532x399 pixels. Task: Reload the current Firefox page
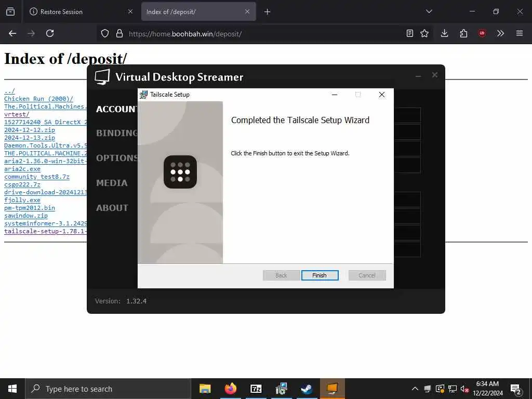click(x=50, y=33)
